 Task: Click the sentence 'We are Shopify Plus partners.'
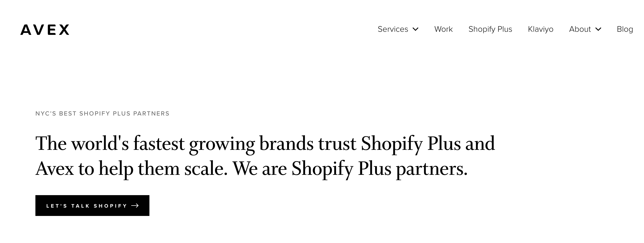(x=350, y=169)
